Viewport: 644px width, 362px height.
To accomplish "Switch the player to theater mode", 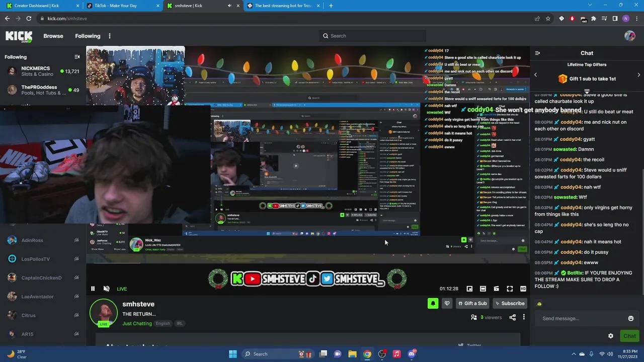I will [x=482, y=289].
